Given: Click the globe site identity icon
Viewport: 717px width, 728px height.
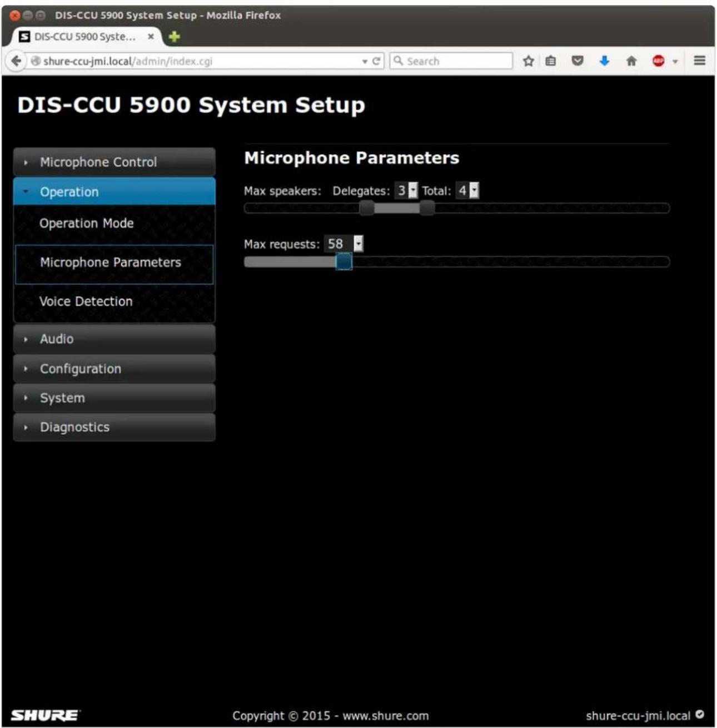Looking at the screenshot, I should click(36, 61).
